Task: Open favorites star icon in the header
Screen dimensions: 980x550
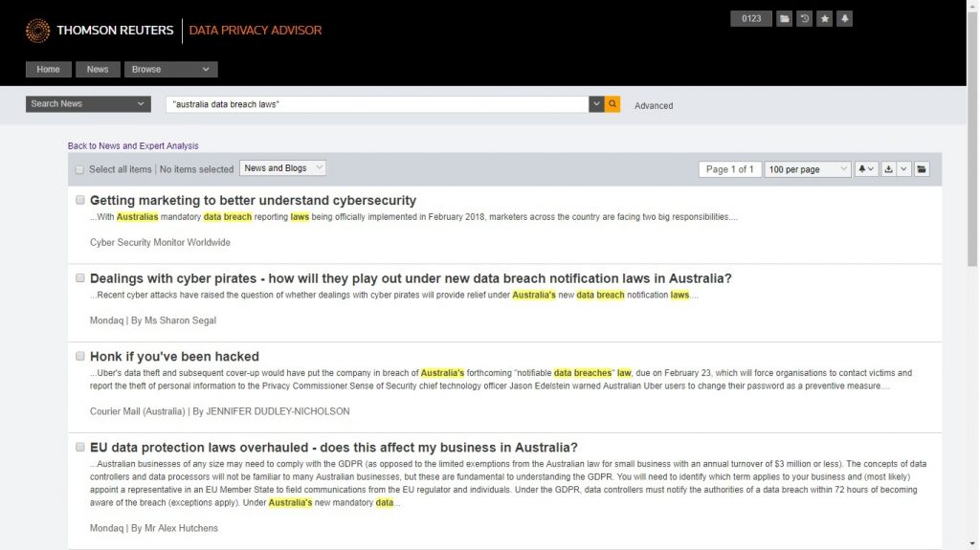Action: pos(824,19)
